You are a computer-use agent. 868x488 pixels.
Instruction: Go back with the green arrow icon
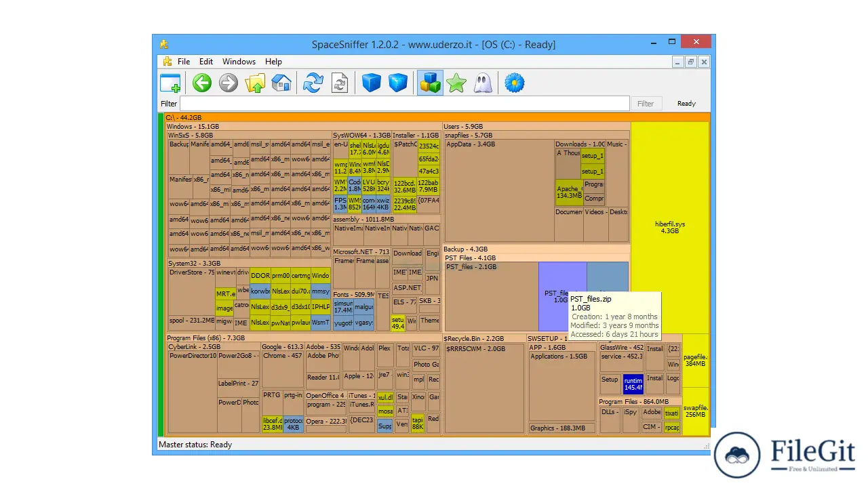point(202,83)
